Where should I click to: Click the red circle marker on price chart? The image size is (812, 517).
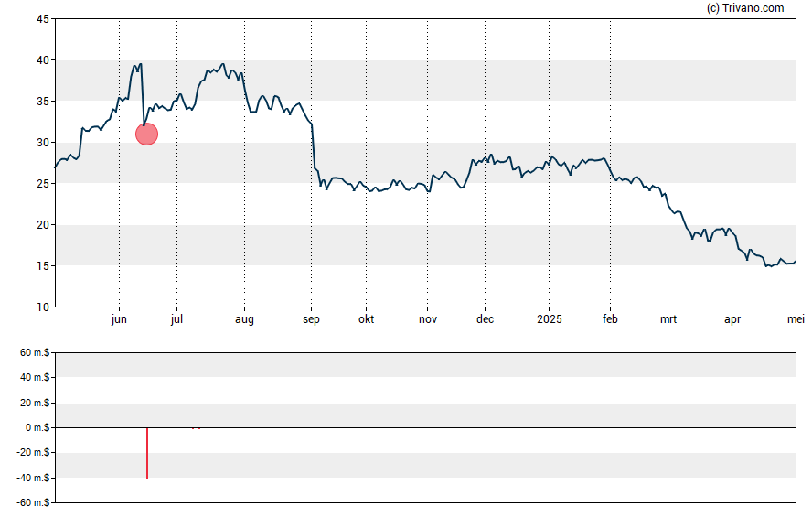click(x=146, y=135)
